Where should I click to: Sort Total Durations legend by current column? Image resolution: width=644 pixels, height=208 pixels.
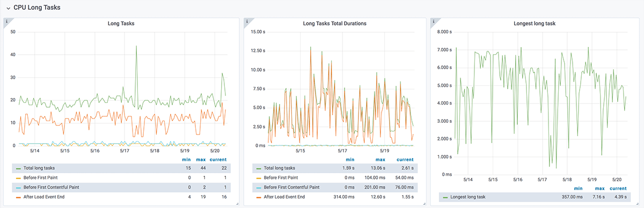point(405,159)
